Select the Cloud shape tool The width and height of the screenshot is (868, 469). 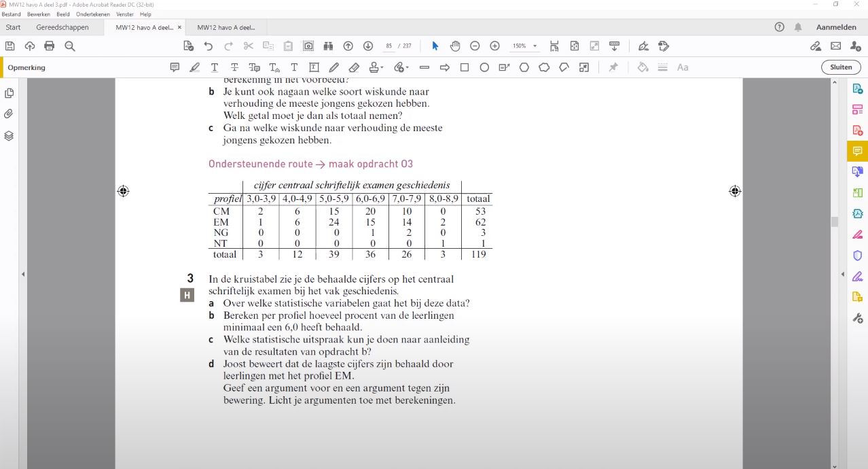point(544,67)
